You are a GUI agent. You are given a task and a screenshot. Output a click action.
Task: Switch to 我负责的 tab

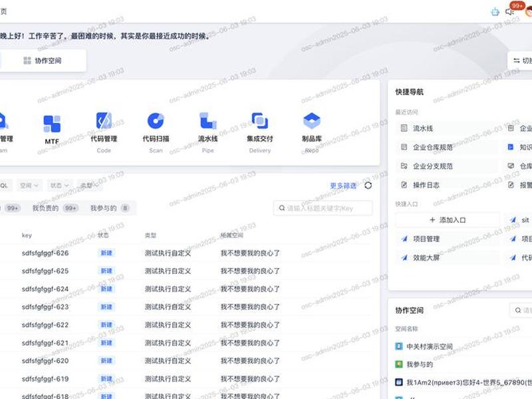click(55, 208)
